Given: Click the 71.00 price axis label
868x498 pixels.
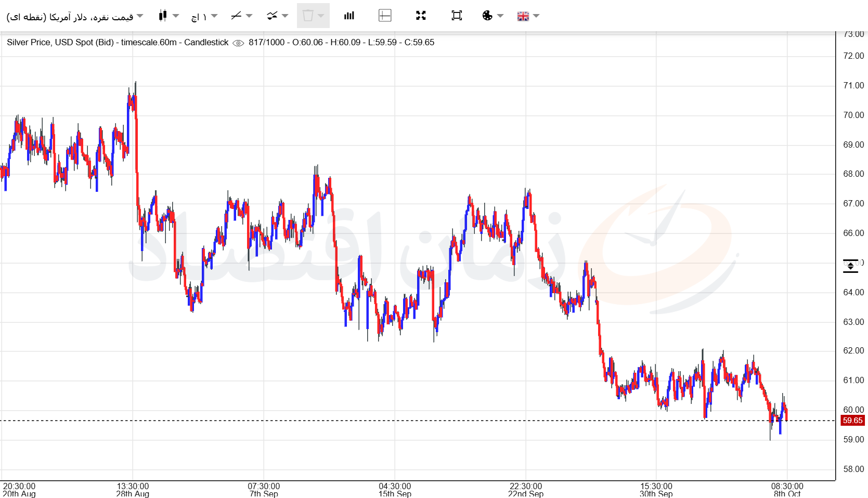Looking at the screenshot, I should click(853, 85).
